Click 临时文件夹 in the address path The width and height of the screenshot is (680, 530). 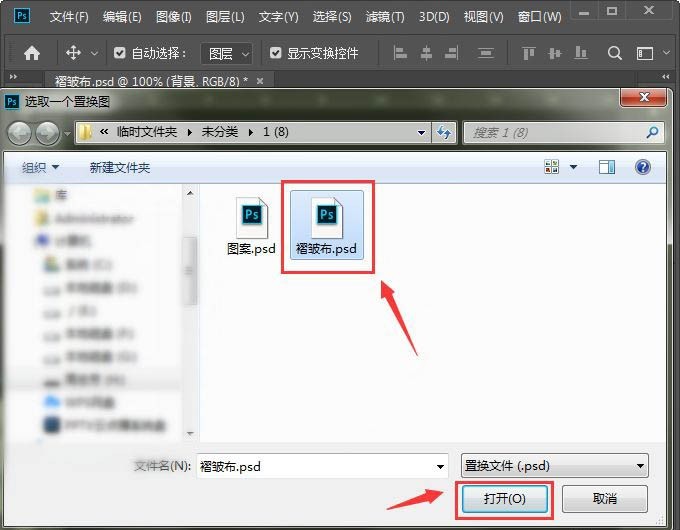pos(147,132)
